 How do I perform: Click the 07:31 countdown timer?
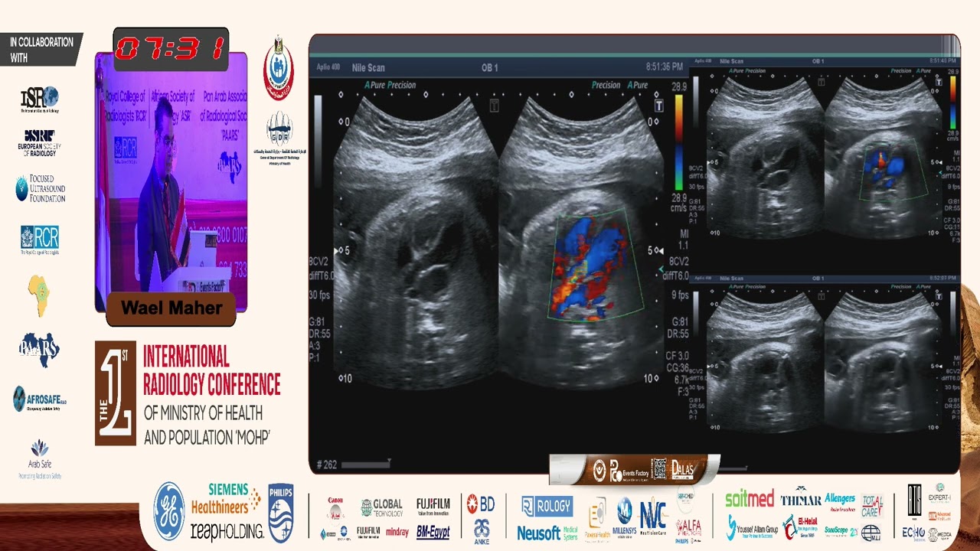pyautogui.click(x=171, y=49)
